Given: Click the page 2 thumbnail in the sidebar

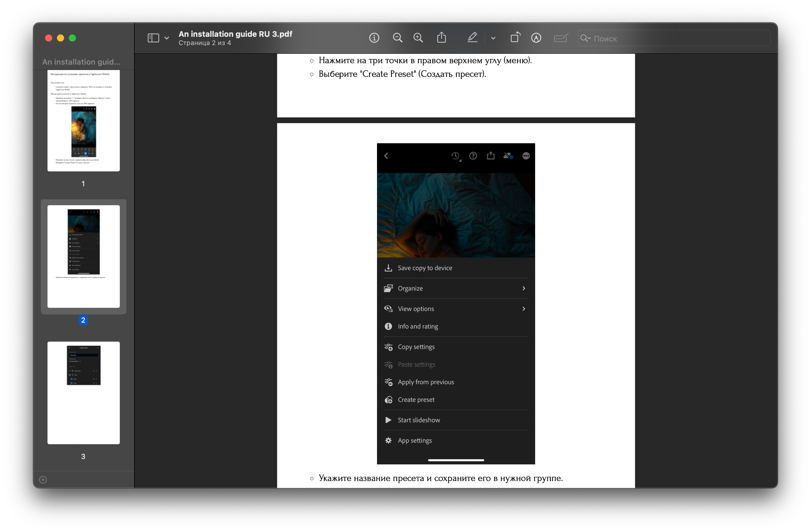Looking at the screenshot, I should click(84, 256).
